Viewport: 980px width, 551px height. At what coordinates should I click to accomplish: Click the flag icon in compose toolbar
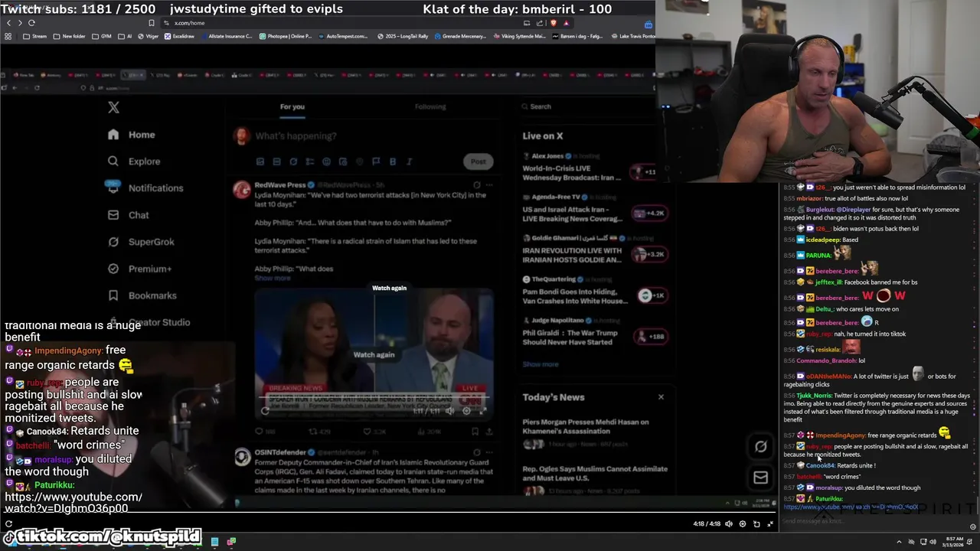tap(376, 161)
